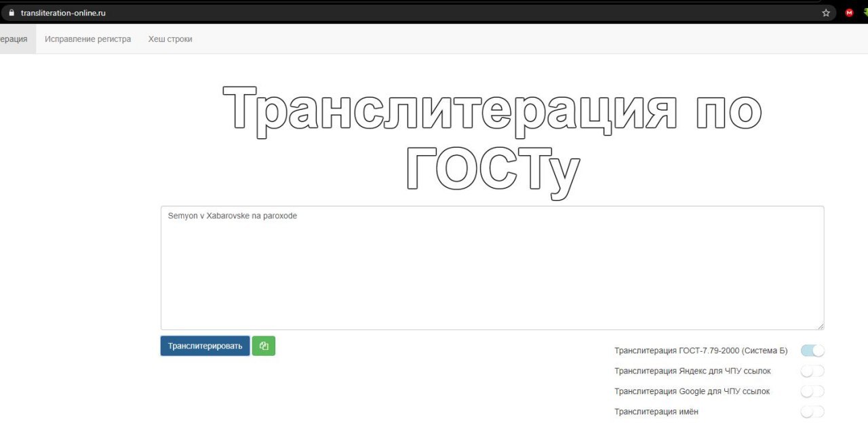
Task: Click the address bar URL transliteration-online.ru
Action: pos(63,13)
